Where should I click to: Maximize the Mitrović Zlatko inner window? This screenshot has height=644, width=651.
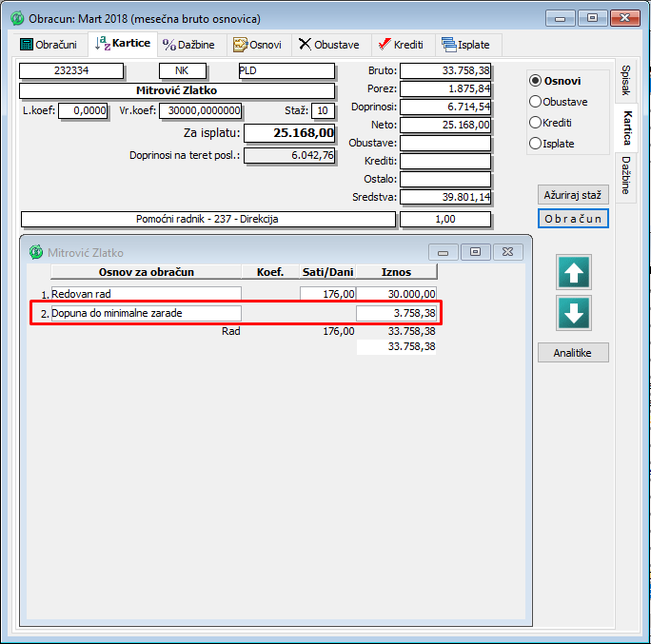[475, 252]
